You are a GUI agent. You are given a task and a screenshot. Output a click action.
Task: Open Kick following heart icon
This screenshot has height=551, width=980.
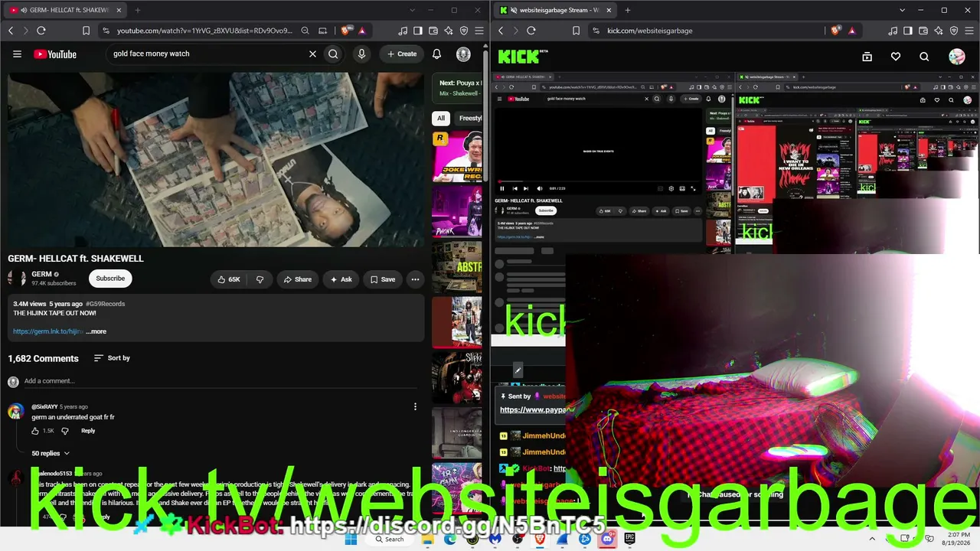point(896,57)
